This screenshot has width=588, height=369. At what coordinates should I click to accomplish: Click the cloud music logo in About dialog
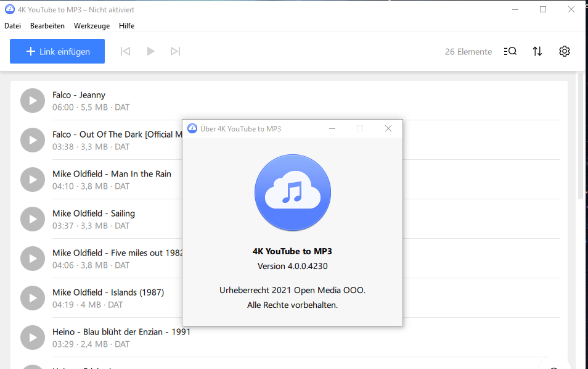coord(293,192)
